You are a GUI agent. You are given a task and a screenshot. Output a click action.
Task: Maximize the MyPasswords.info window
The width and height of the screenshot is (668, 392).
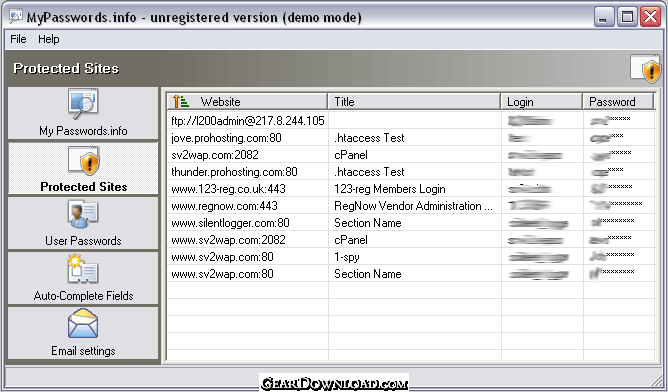pos(627,17)
